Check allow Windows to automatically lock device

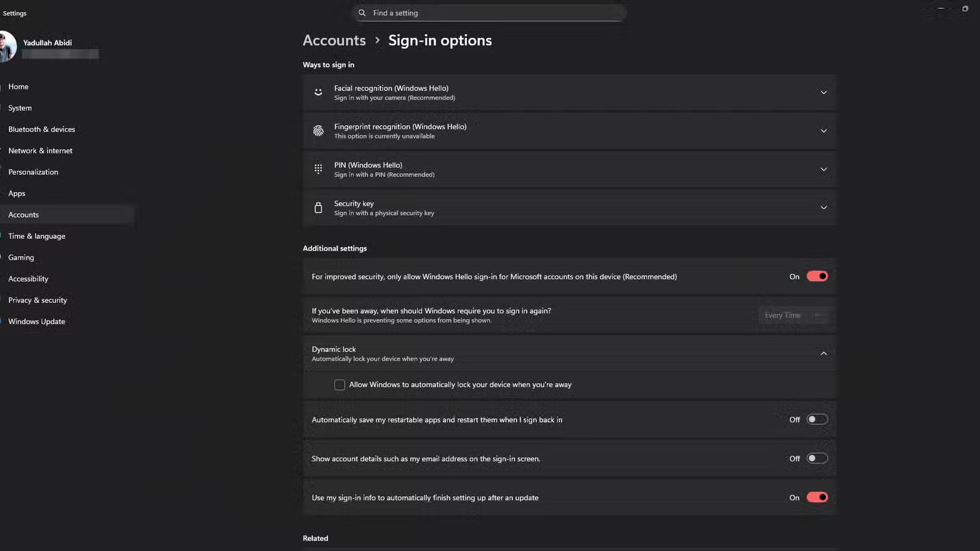(x=340, y=385)
